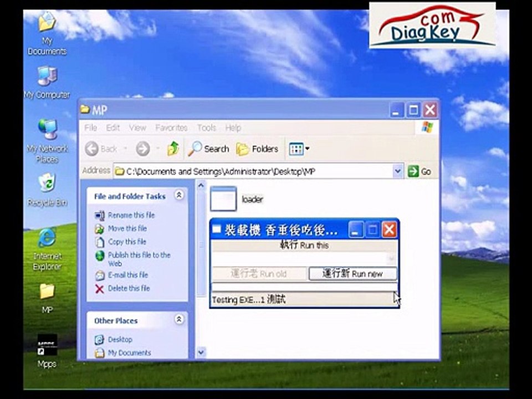532x399 pixels.
Task: Open the combo box in the loader dialog
Action: click(304, 259)
